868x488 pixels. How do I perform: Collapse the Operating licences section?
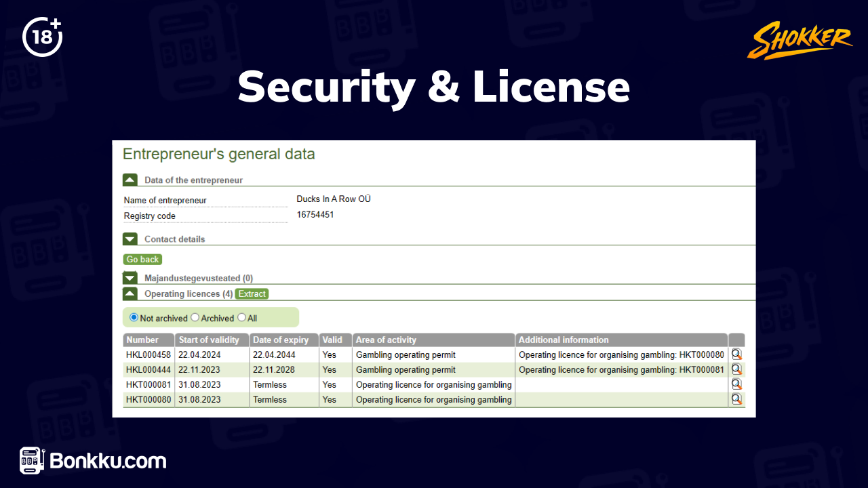coord(130,293)
